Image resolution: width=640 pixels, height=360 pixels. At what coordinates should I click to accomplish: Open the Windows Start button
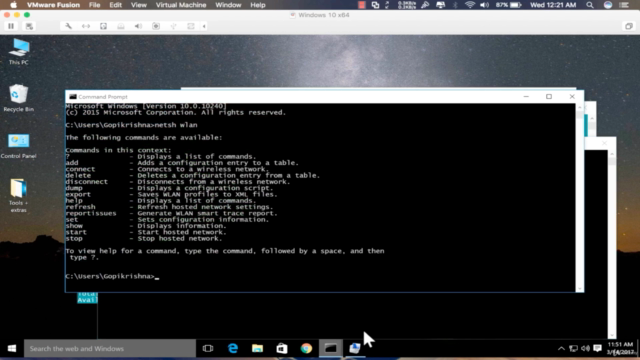pos(12,348)
